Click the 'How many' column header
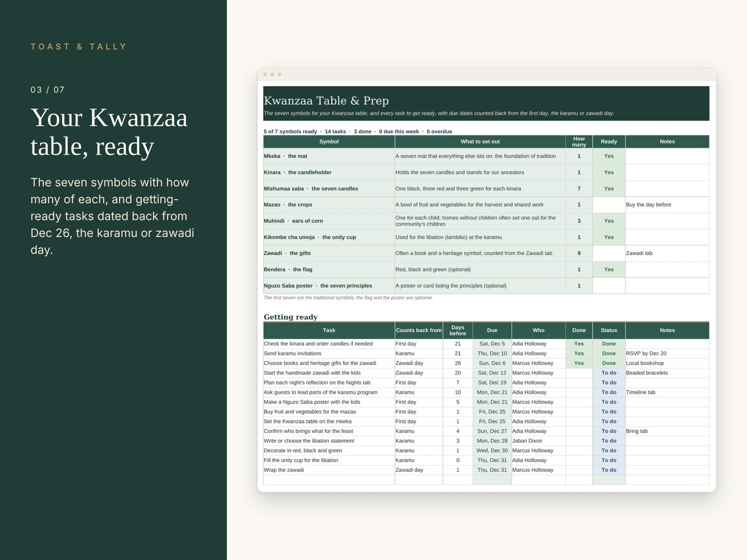747x560 pixels. coord(579,142)
